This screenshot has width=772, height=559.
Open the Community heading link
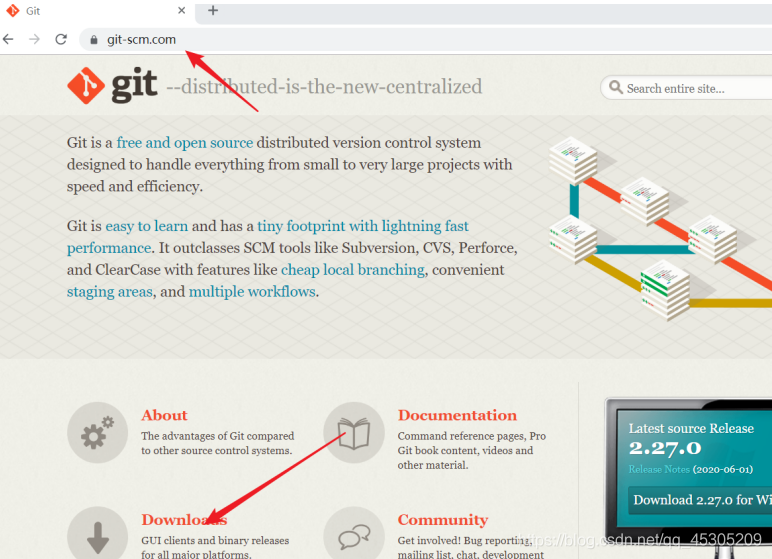(443, 520)
